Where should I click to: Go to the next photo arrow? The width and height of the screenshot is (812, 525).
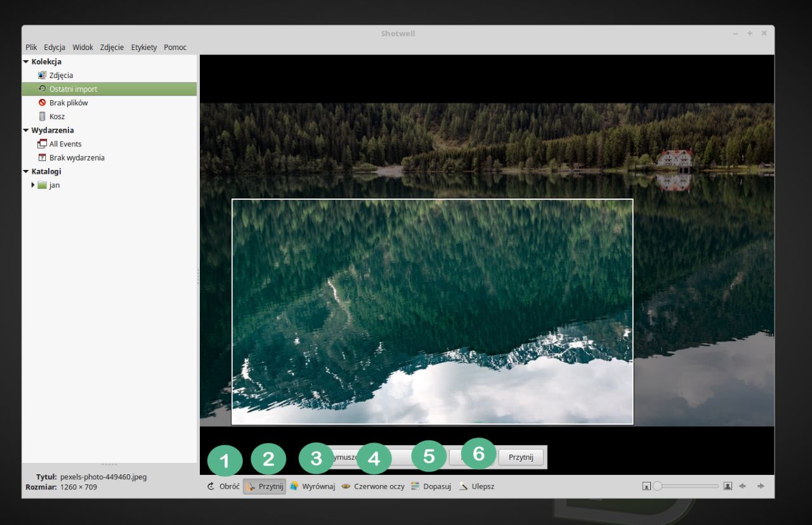[761, 486]
